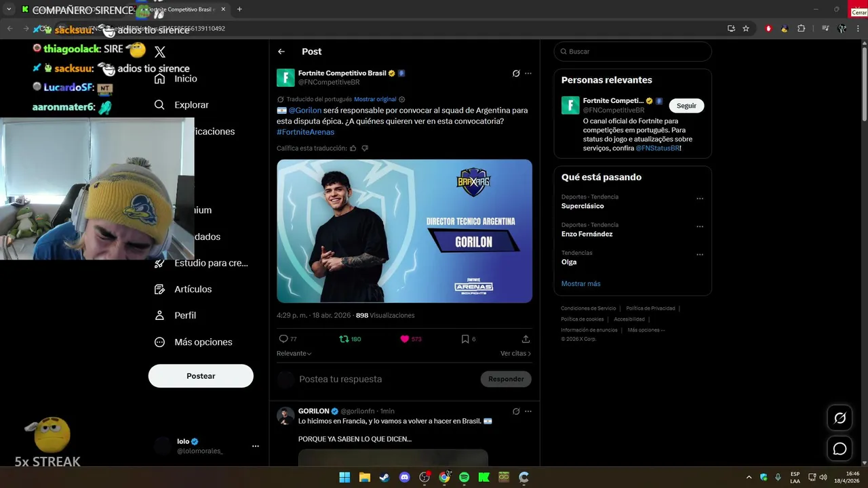Open the Gorilon announcement image
The height and width of the screenshot is (488, 868).
coord(404,231)
